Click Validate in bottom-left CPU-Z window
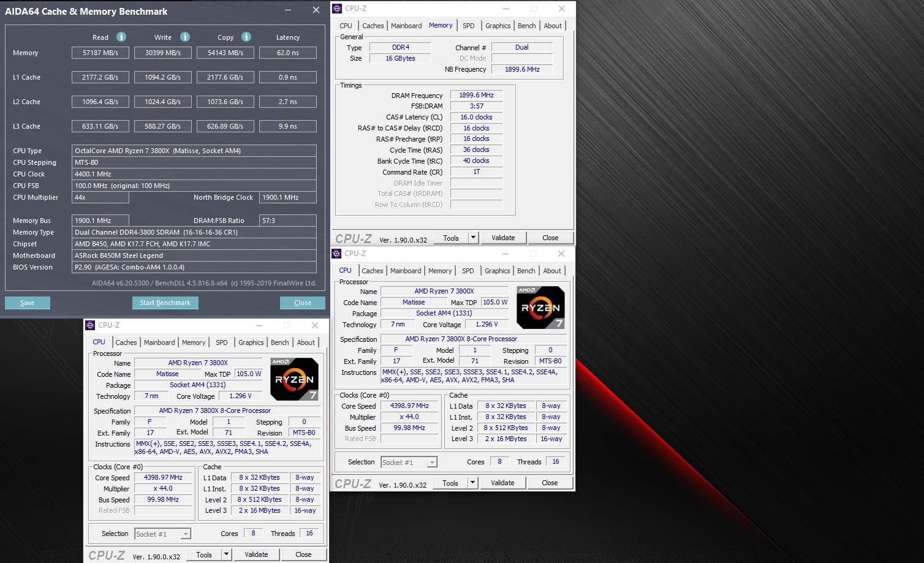The image size is (924, 563). pyautogui.click(x=256, y=554)
